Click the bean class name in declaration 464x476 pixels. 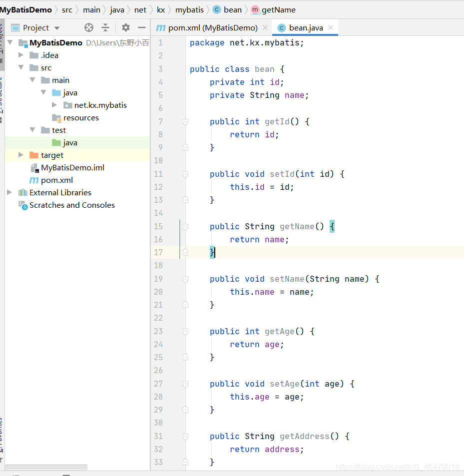click(264, 69)
